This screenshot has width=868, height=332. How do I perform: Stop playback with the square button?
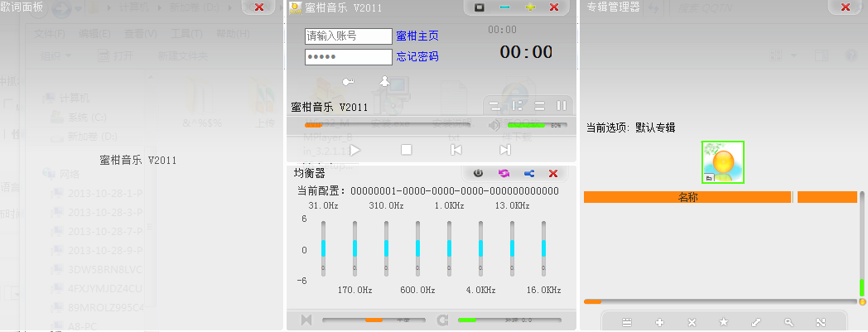407,149
